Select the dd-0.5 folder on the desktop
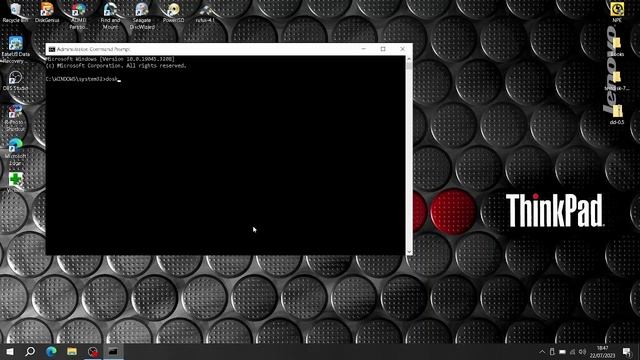This screenshot has width=640, height=360. click(617, 115)
